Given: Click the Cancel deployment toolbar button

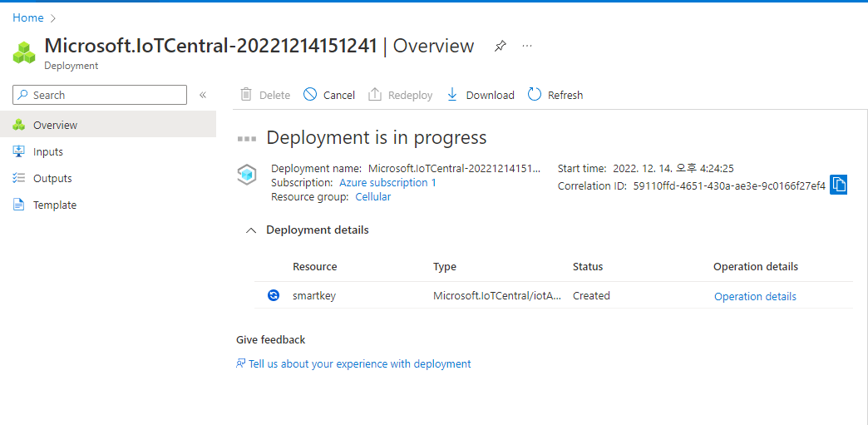Looking at the screenshot, I should point(329,95).
